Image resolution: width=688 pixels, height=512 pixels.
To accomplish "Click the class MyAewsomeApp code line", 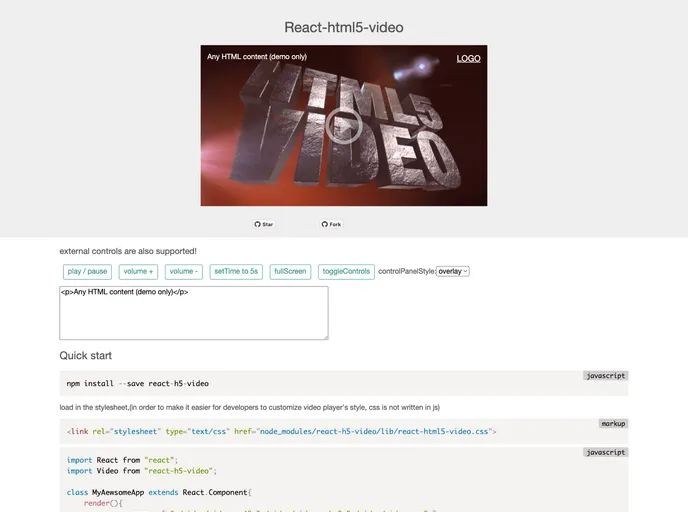I will click(159, 492).
